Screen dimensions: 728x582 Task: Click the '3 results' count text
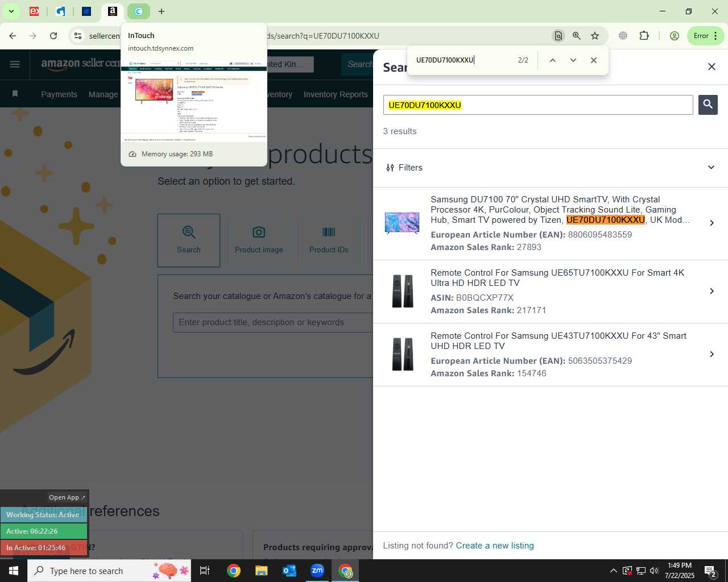[400, 131]
